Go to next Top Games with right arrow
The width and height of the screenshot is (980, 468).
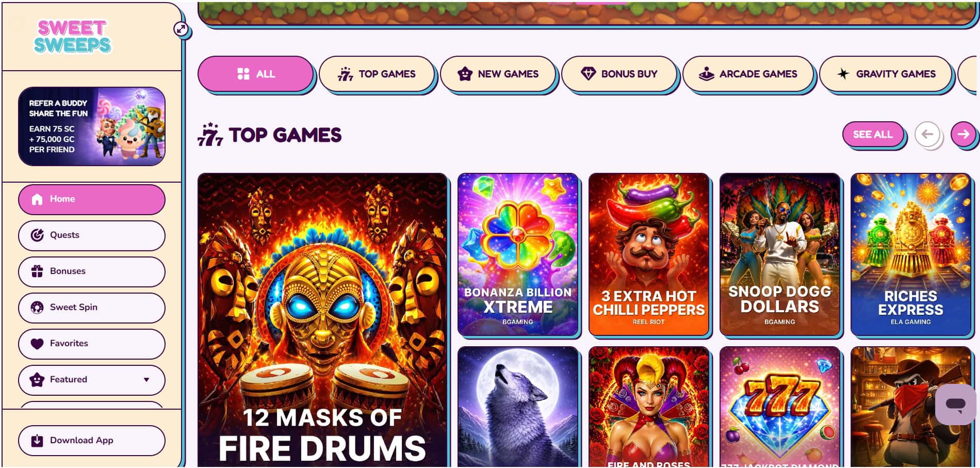[962, 134]
